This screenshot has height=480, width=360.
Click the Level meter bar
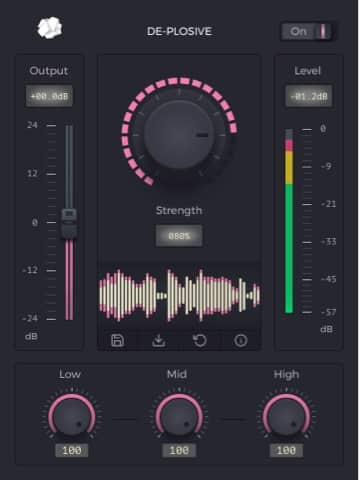[x=289, y=221]
